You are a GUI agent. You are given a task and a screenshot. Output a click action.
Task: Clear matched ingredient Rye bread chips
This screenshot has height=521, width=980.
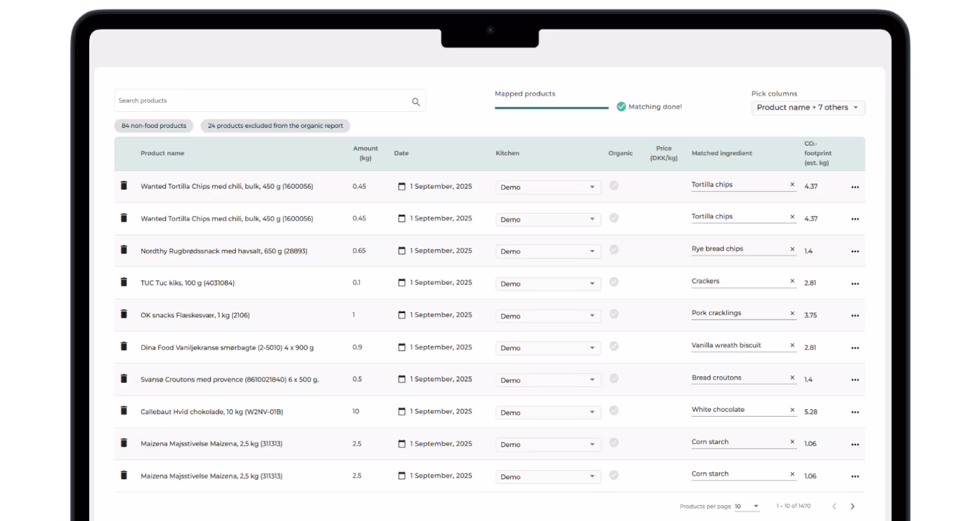tap(792, 249)
